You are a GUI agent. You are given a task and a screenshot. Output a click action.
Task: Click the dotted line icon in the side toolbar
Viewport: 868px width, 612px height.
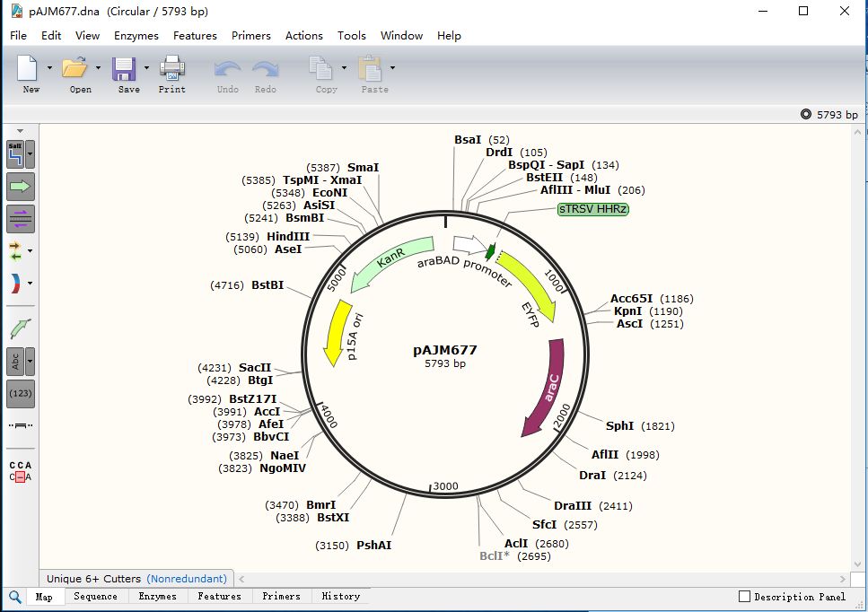21,425
